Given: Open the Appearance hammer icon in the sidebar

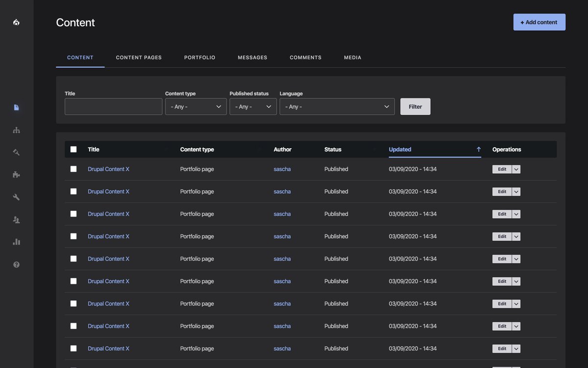Looking at the screenshot, I should (16, 152).
